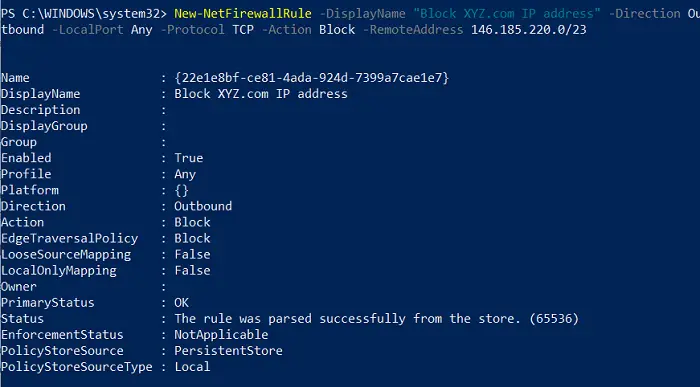
Task: Click the Direction value Outbound
Action: click(x=203, y=206)
